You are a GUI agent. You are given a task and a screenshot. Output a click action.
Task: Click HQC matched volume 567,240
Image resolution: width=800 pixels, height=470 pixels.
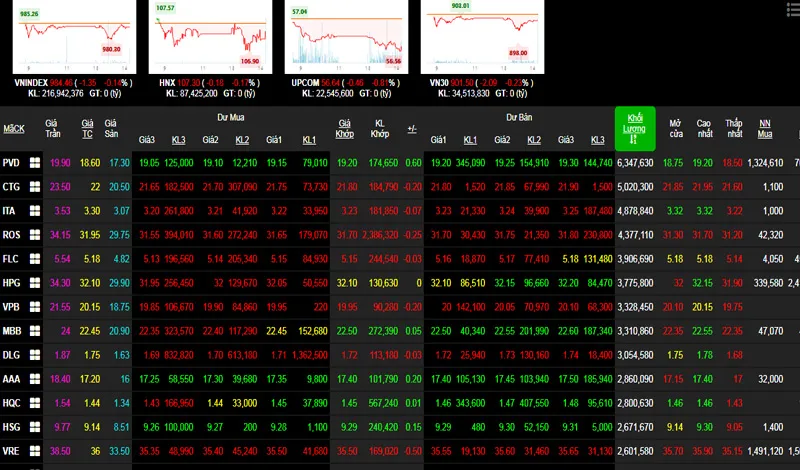pyautogui.click(x=383, y=403)
